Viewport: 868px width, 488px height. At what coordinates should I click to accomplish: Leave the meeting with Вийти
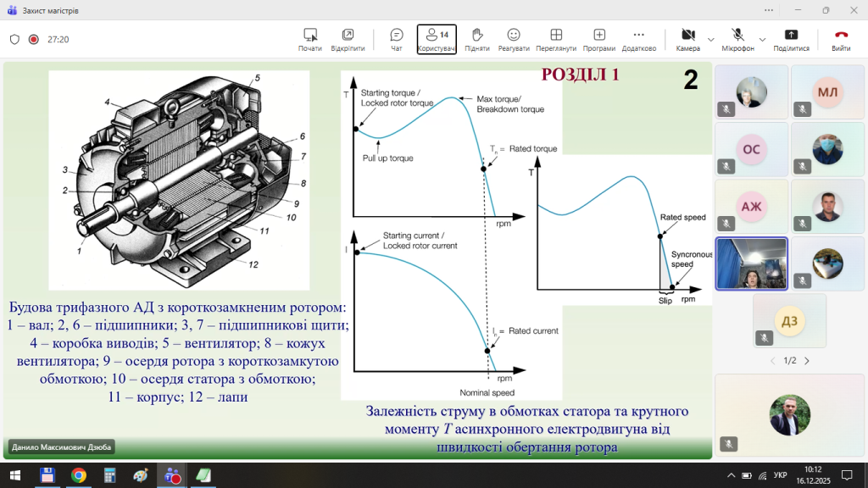tap(841, 39)
